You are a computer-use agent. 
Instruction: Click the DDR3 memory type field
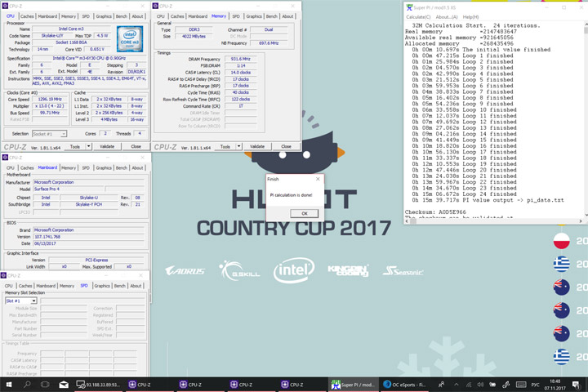(x=194, y=29)
